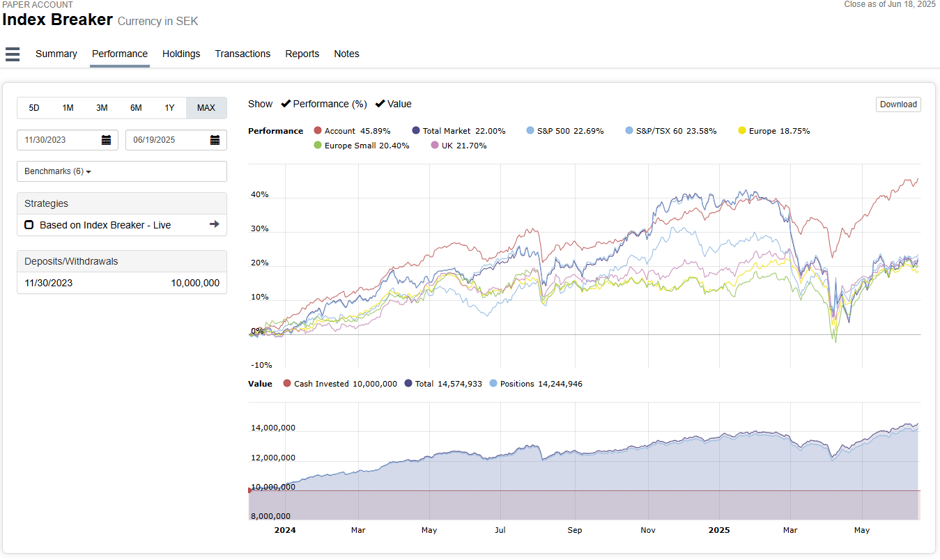Click the green Europe Small legend marker
This screenshot has height=560, width=940.
tap(318, 146)
